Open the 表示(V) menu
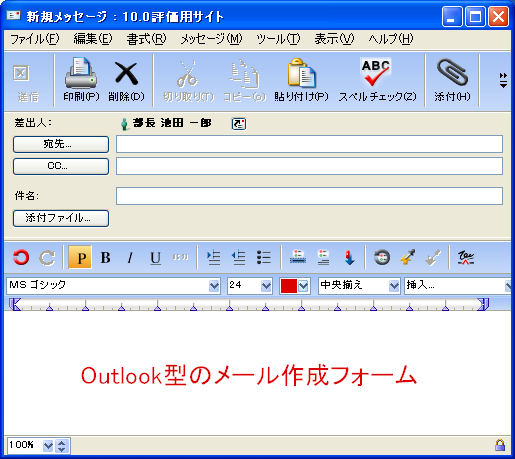The height and width of the screenshot is (459, 515). [x=334, y=39]
